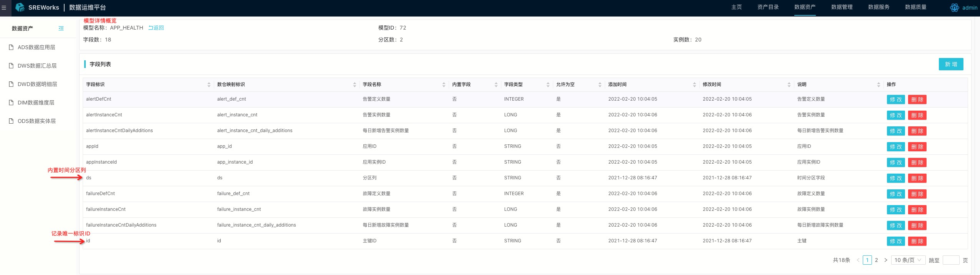Screen dimensions: 980x275
Task: Click the jump-to page input box
Action: [951, 260]
